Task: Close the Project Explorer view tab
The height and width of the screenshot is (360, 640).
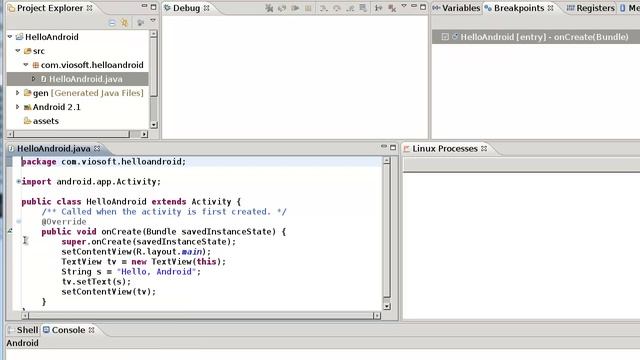Action: 89,8
